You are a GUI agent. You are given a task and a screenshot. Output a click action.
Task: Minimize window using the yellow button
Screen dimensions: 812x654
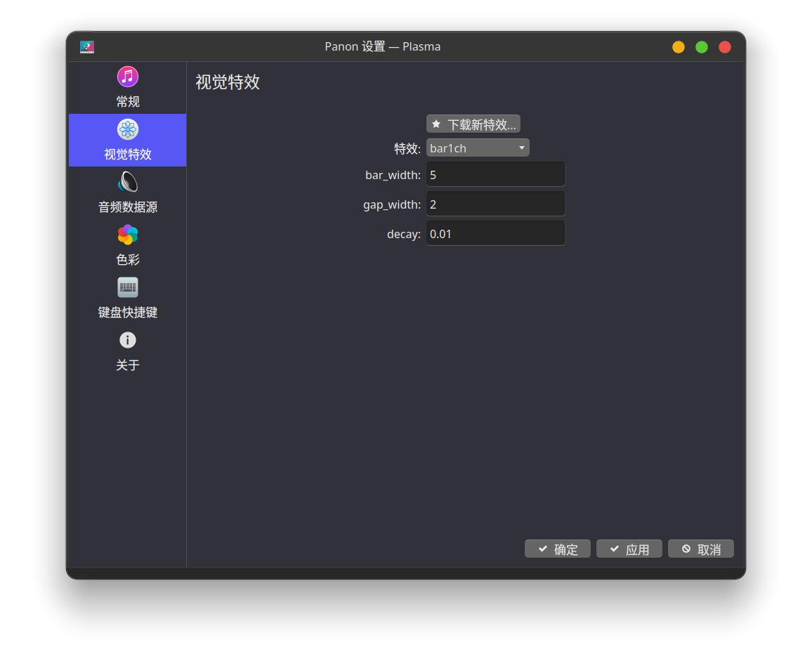point(679,47)
